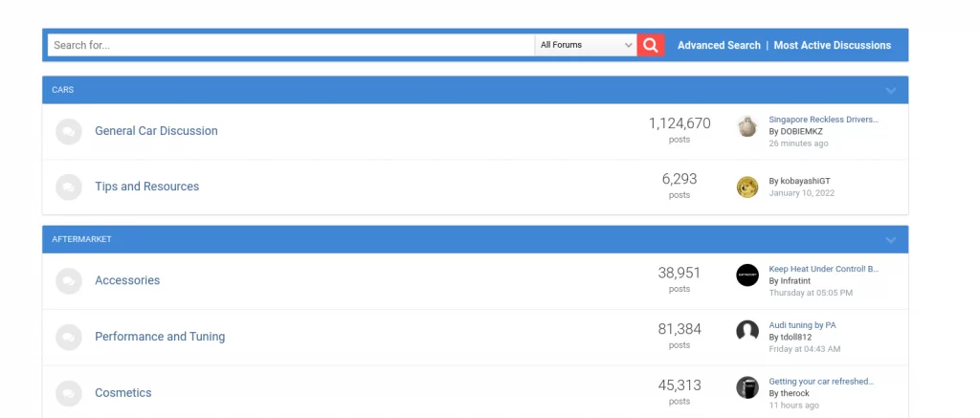Click Infratint's black round avatar
980x418 pixels.
coord(746,275)
